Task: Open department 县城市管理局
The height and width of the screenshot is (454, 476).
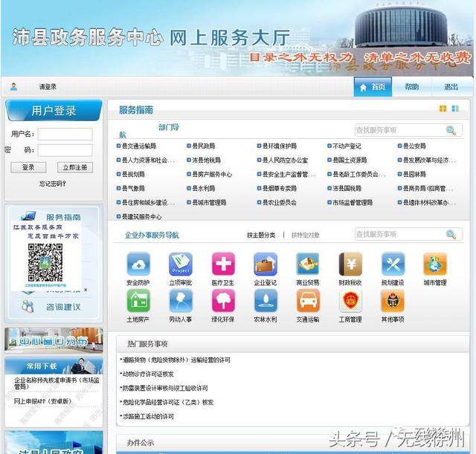Action: tap(209, 203)
